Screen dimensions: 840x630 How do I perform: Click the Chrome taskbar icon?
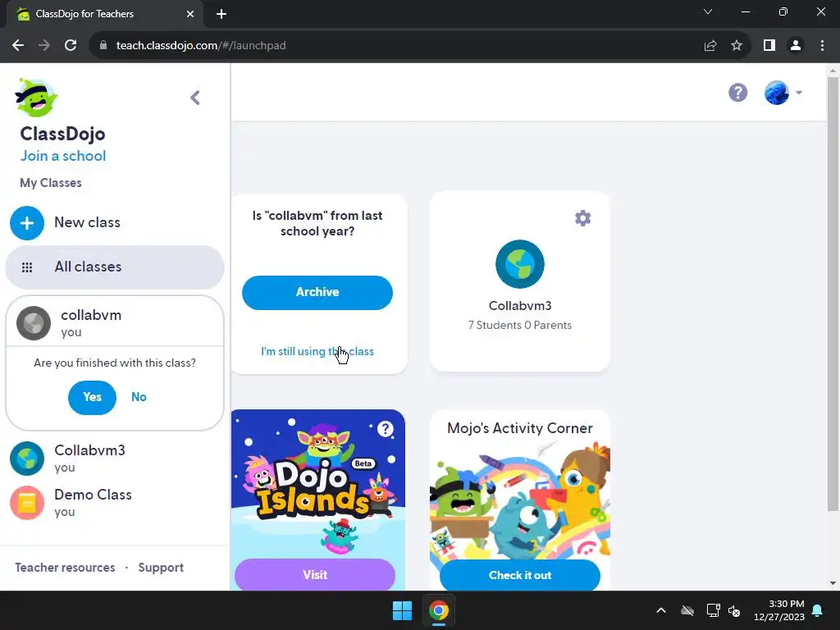(439, 610)
